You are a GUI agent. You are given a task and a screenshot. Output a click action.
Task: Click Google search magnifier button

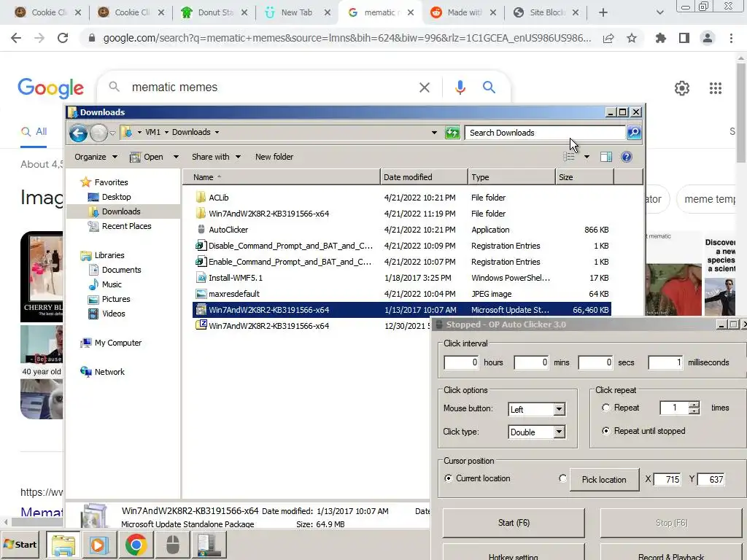coord(489,87)
